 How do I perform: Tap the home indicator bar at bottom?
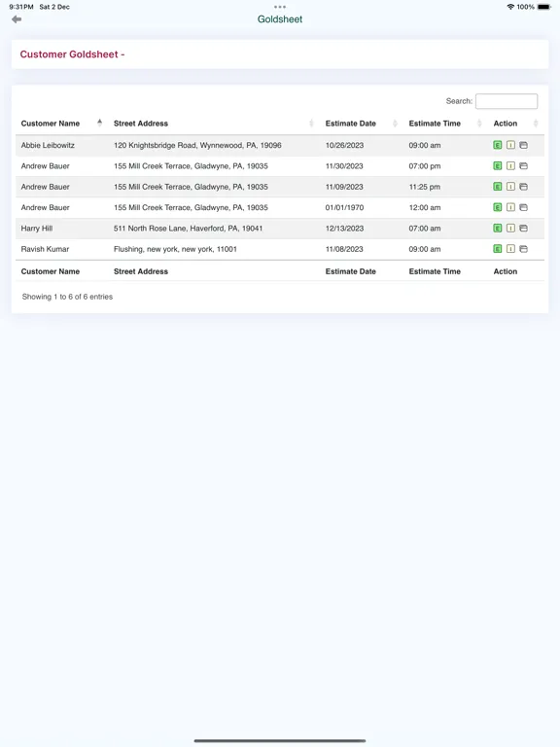click(280, 741)
